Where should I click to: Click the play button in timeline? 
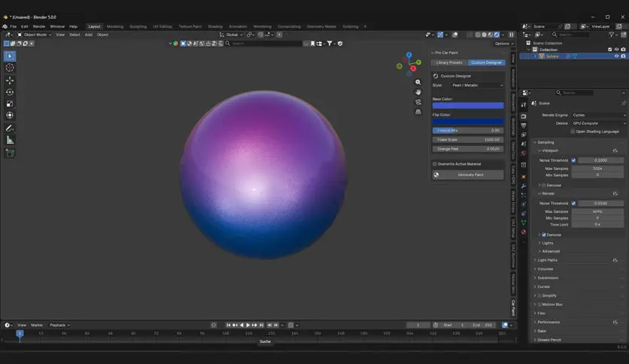(248, 325)
